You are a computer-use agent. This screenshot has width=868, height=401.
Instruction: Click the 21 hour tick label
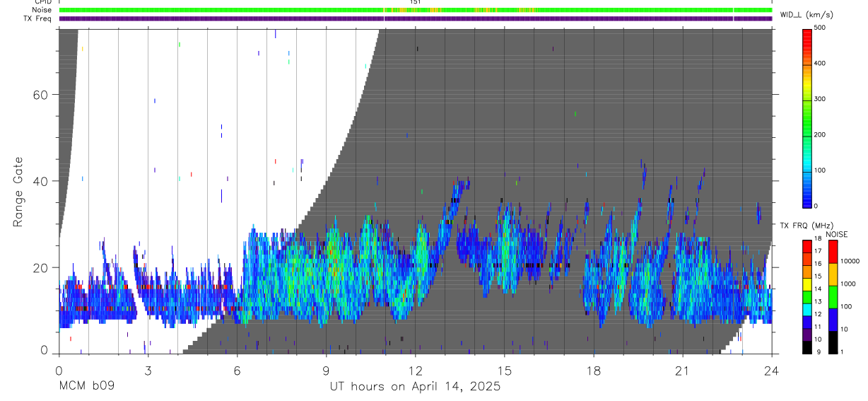pos(683,371)
